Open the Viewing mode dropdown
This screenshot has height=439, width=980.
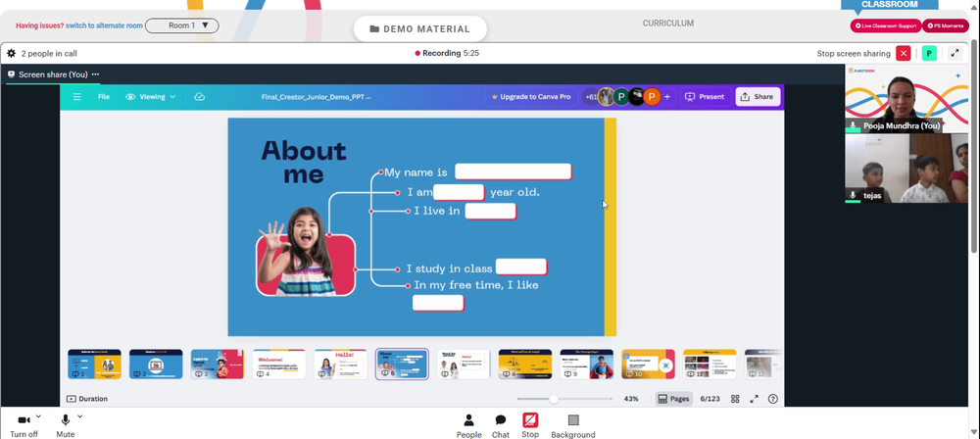pos(151,97)
